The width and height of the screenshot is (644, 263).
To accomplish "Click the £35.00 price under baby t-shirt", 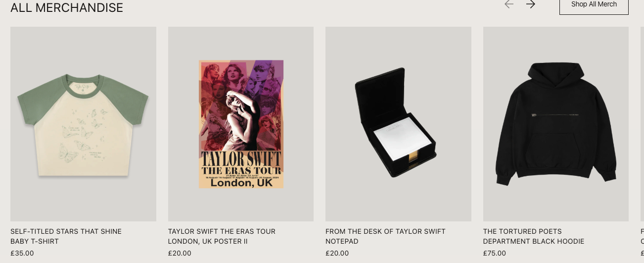I will (x=22, y=253).
